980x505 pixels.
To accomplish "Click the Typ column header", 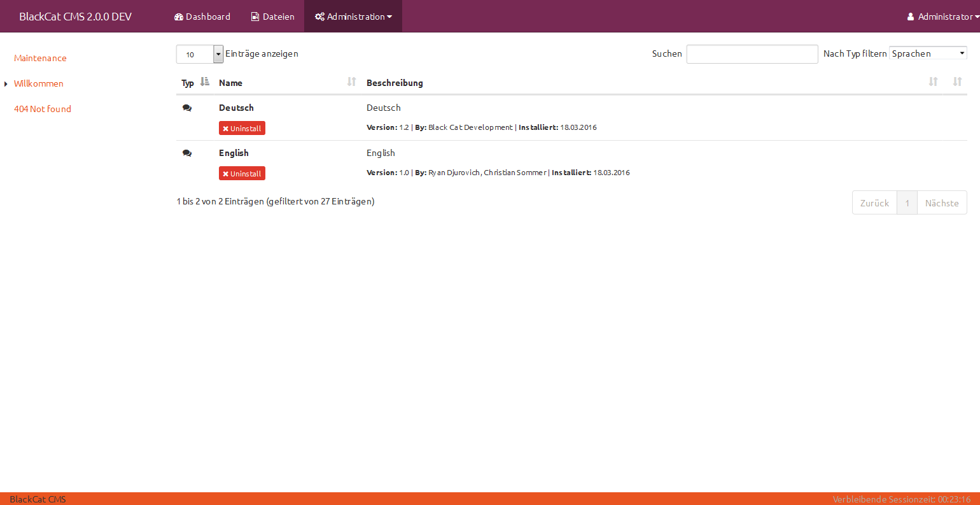I will [x=188, y=83].
